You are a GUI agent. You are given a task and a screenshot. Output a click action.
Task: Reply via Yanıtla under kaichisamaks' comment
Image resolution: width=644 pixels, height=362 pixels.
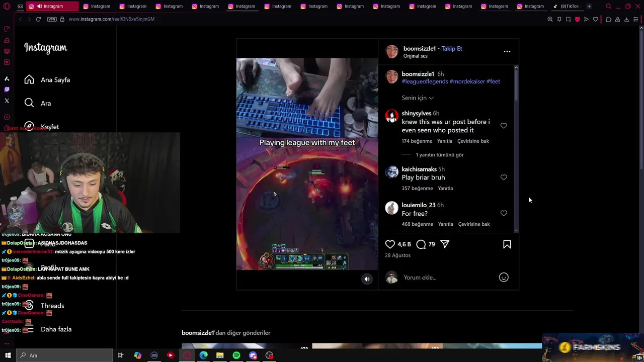tap(445, 189)
